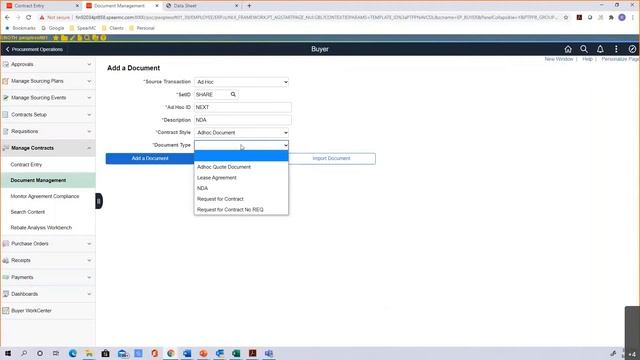Open the SpearMC bookmarks folder
The width and height of the screenshot is (640, 360).
coord(83,28)
